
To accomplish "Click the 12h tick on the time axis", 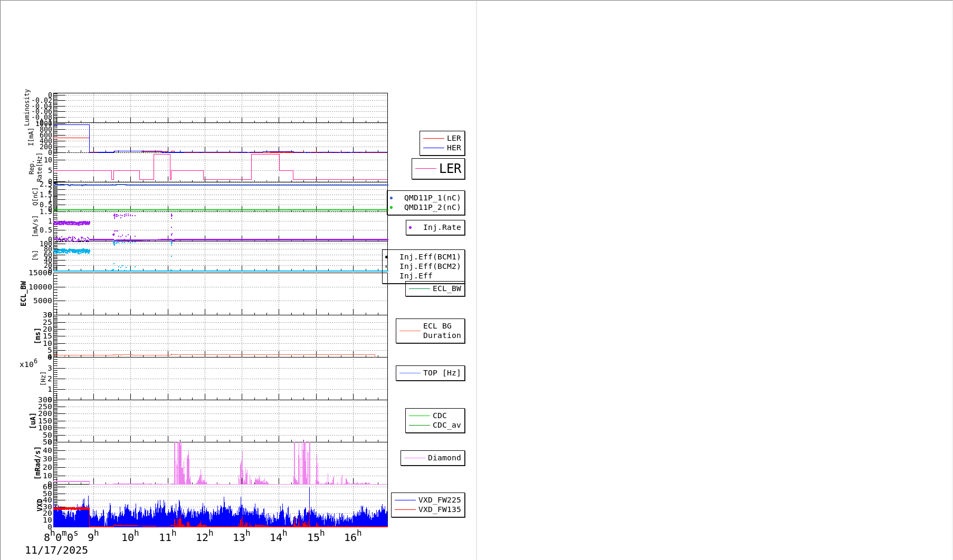I will [x=204, y=537].
